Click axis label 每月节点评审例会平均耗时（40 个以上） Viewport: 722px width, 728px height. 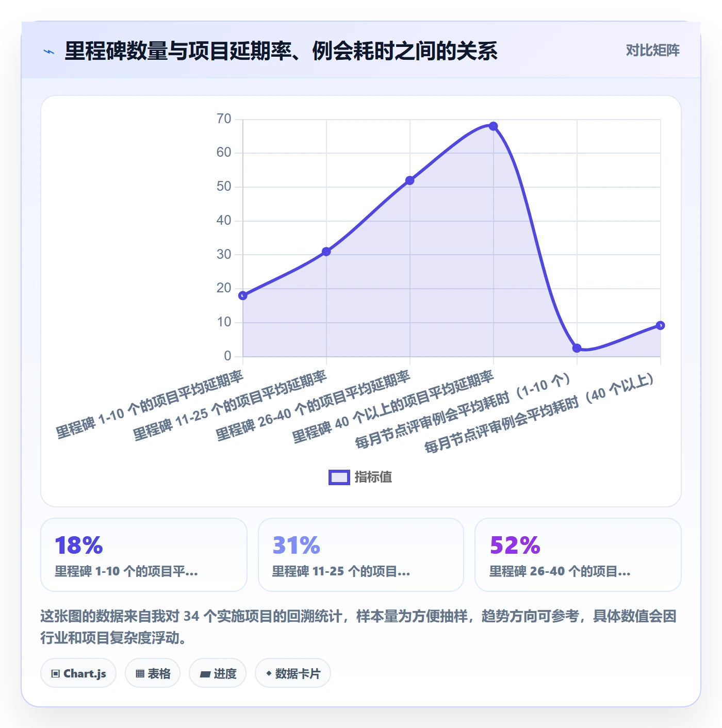[x=540, y=412]
